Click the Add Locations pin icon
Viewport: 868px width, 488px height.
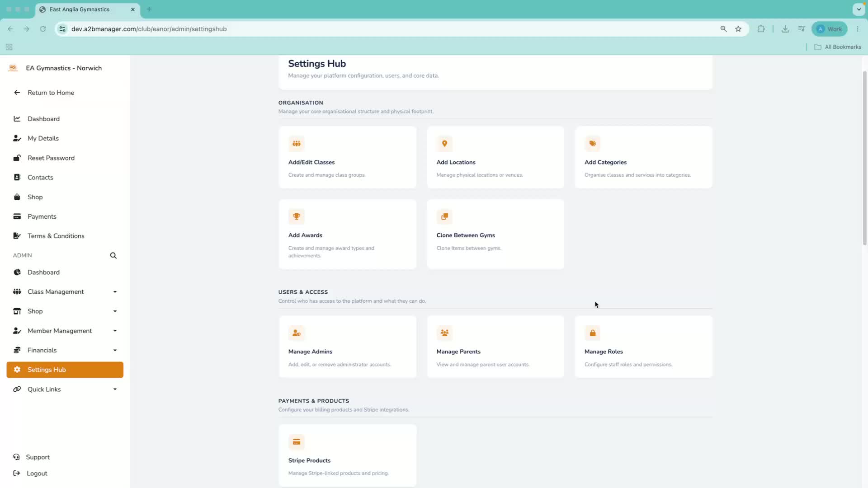coord(444,144)
